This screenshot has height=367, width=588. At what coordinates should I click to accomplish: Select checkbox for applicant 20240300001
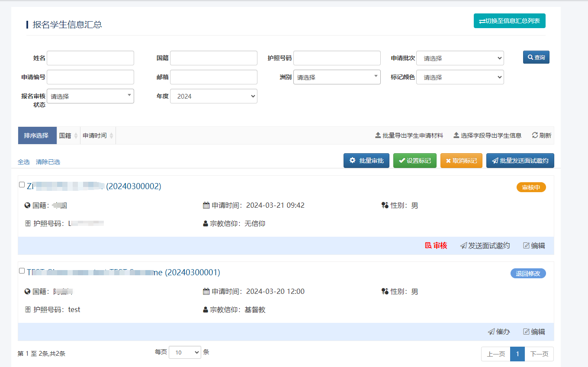[x=22, y=271]
